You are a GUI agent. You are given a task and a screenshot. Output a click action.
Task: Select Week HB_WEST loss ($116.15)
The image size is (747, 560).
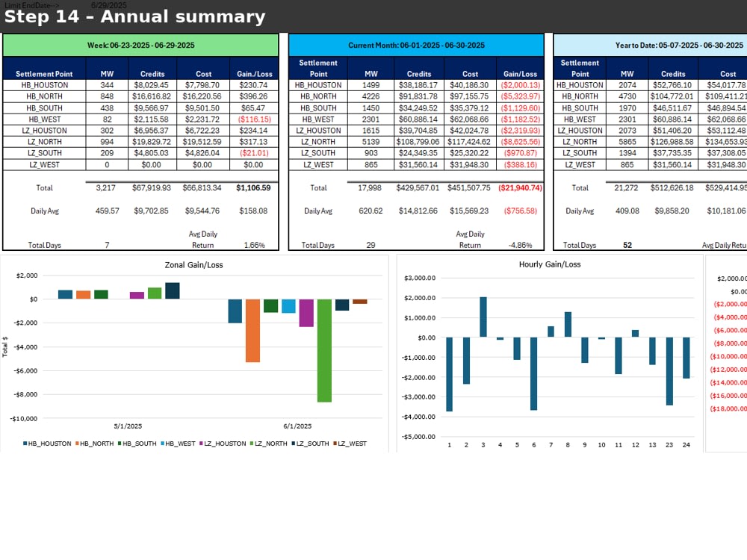coord(254,119)
